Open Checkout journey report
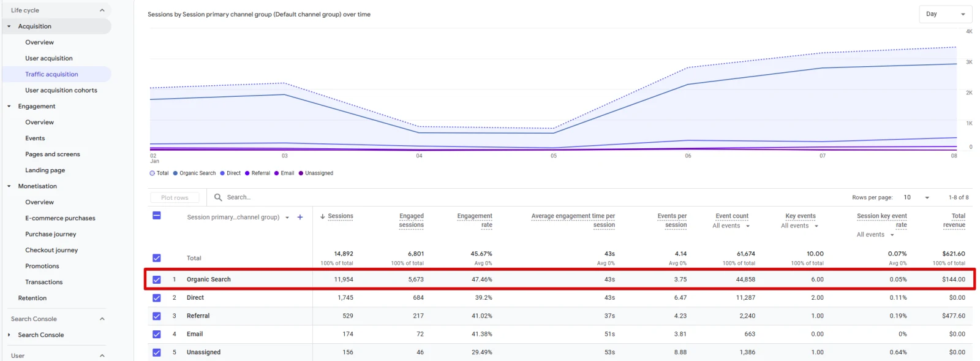Screen dimensions: 980x361 click(x=51, y=250)
